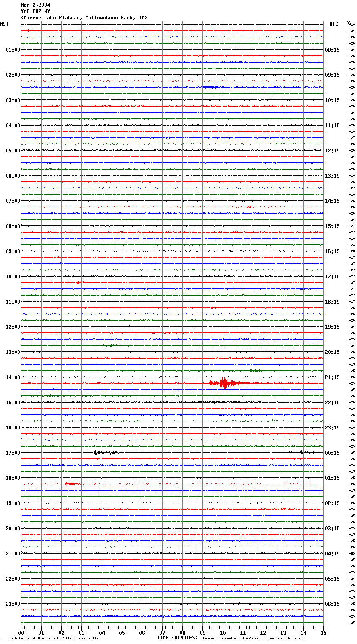Click the 23:15 UTC time label
Image resolution: width=357 pixels, height=644 pixels.
[x=332, y=428]
